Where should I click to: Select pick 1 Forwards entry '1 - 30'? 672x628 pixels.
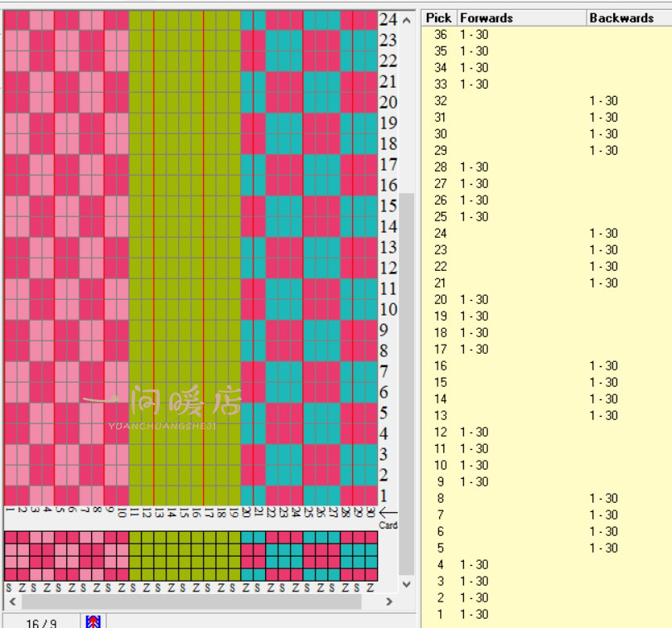coord(474,614)
